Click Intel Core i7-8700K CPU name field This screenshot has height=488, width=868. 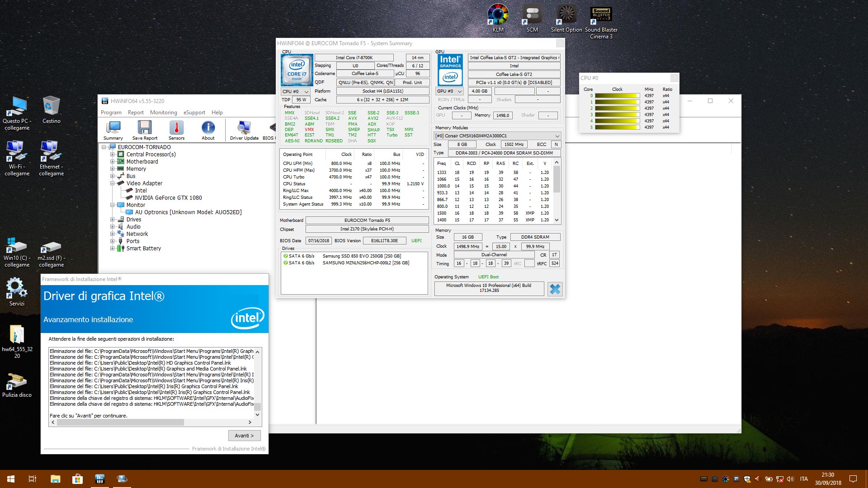coord(354,57)
